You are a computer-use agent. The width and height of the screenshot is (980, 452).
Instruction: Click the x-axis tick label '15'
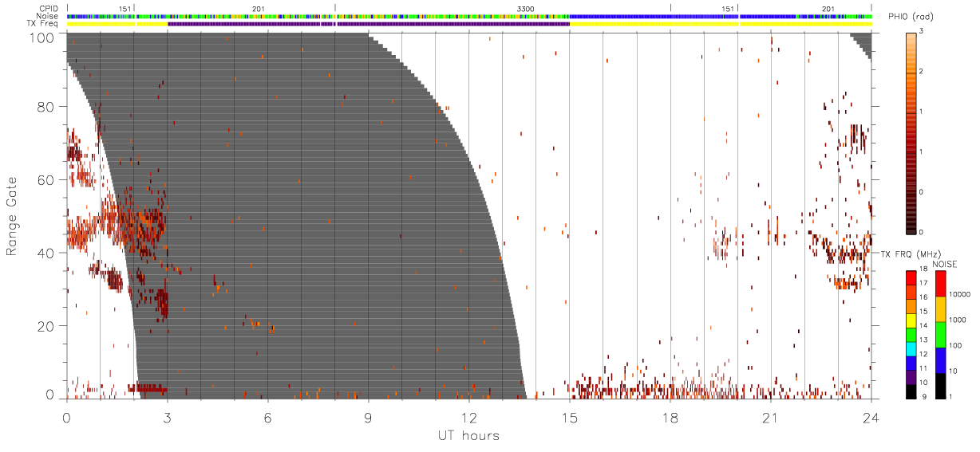569,417
